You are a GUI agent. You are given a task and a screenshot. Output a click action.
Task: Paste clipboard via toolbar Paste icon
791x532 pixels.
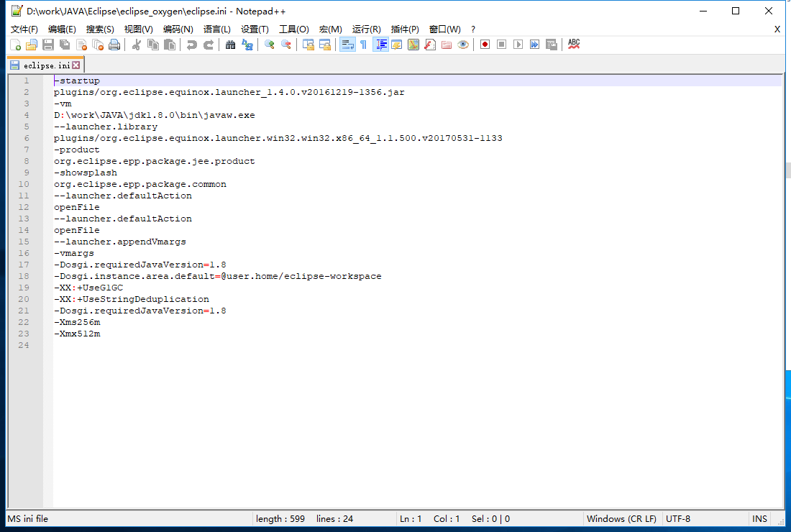[170, 45]
